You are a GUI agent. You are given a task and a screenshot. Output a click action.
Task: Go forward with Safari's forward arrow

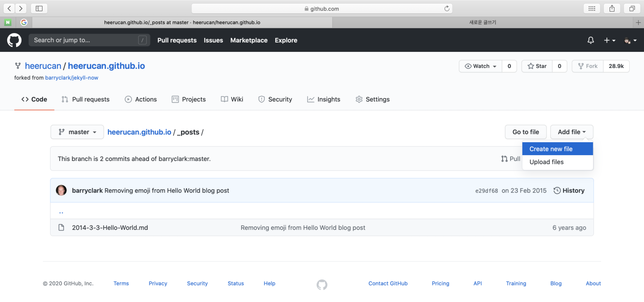(x=21, y=8)
